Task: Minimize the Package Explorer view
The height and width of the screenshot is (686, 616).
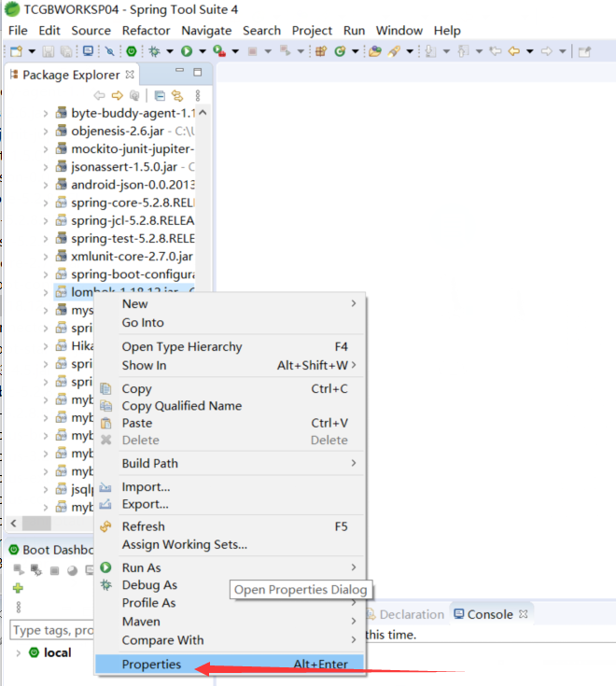Action: click(179, 70)
